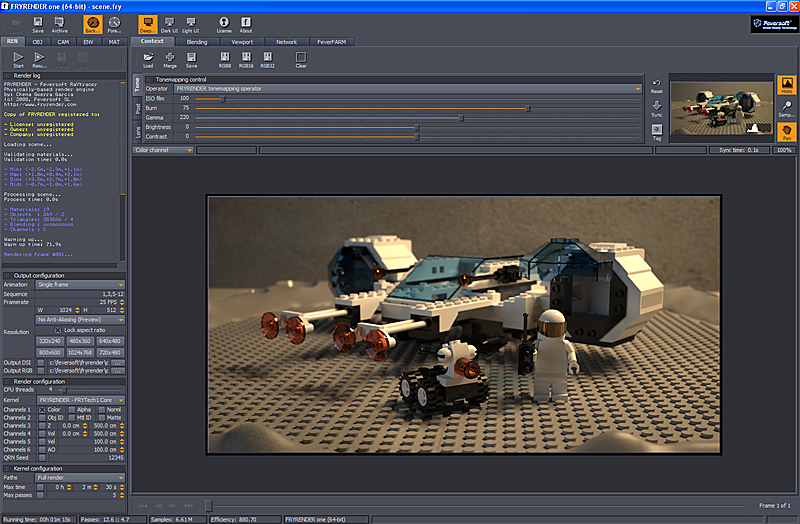Switch to the Blending tab
This screenshot has width=800, height=524.
tap(197, 42)
